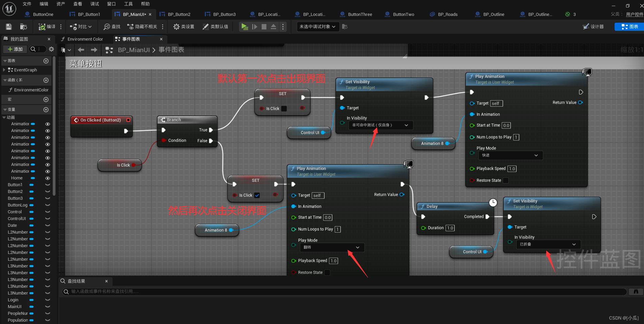Viewport: 644px width, 324px height.
Task: Click the Browse to asset icon
Action: point(23,26)
